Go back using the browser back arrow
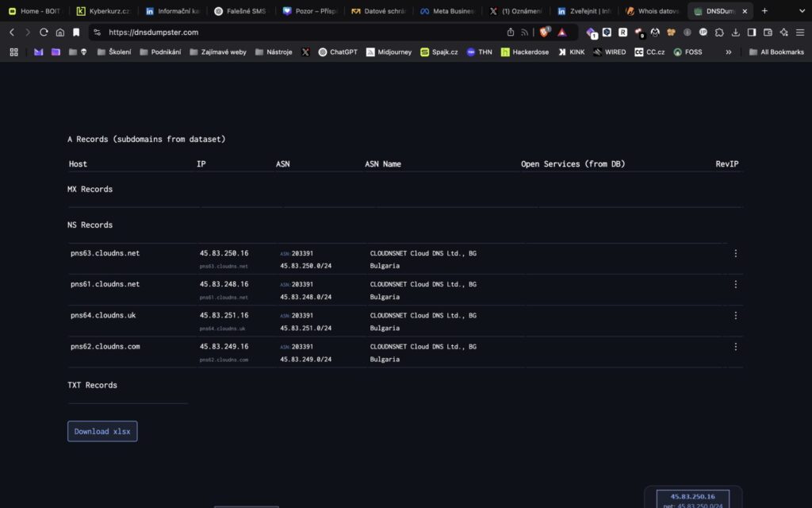The height and width of the screenshot is (508, 812). (x=12, y=32)
